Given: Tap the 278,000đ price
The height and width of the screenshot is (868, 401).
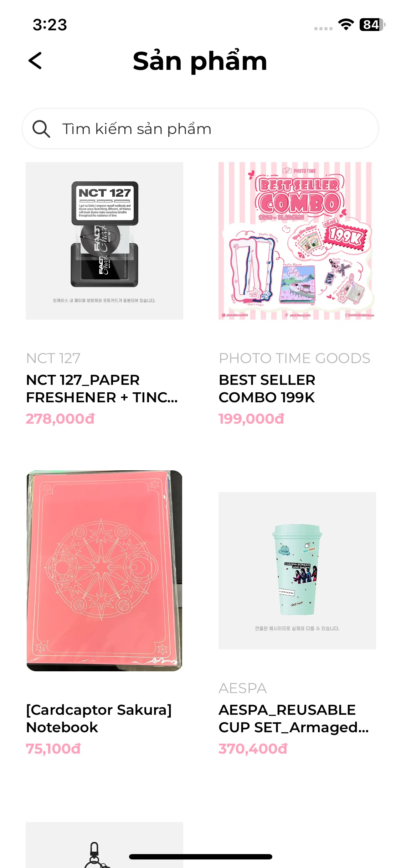Looking at the screenshot, I should [60, 419].
